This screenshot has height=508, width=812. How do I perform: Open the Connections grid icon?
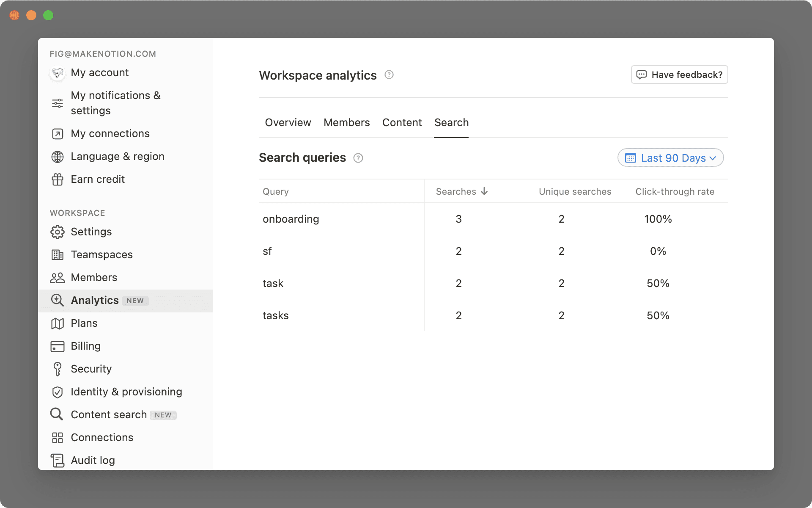coord(57,437)
